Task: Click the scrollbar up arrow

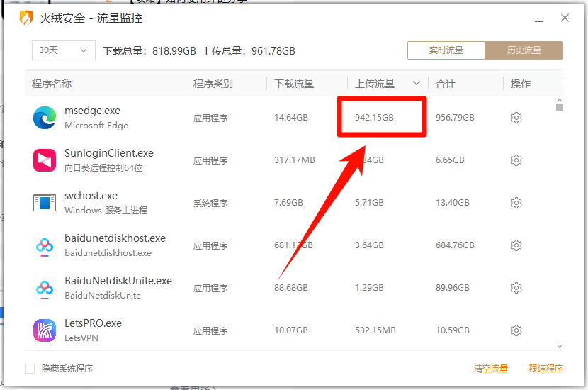Action: point(560,100)
